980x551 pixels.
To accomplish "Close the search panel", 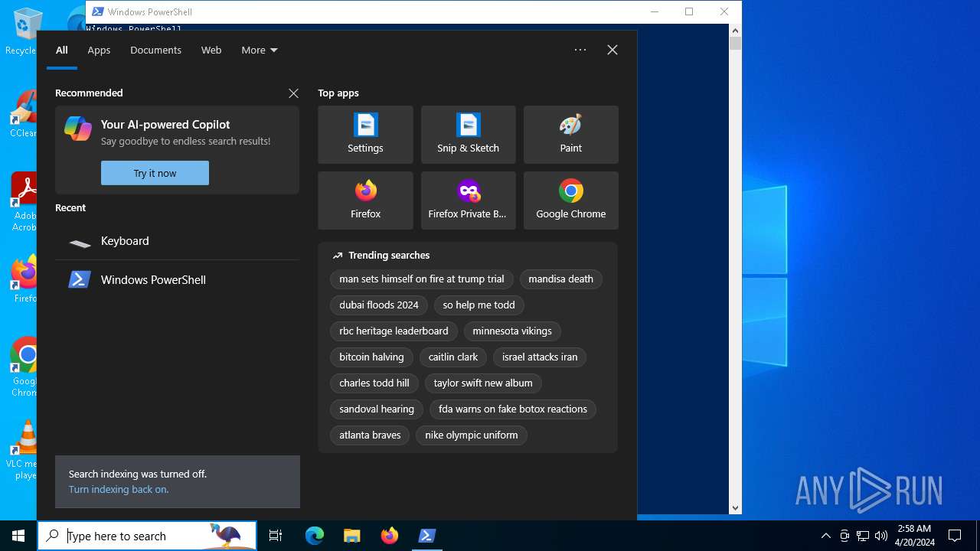I will coord(612,50).
